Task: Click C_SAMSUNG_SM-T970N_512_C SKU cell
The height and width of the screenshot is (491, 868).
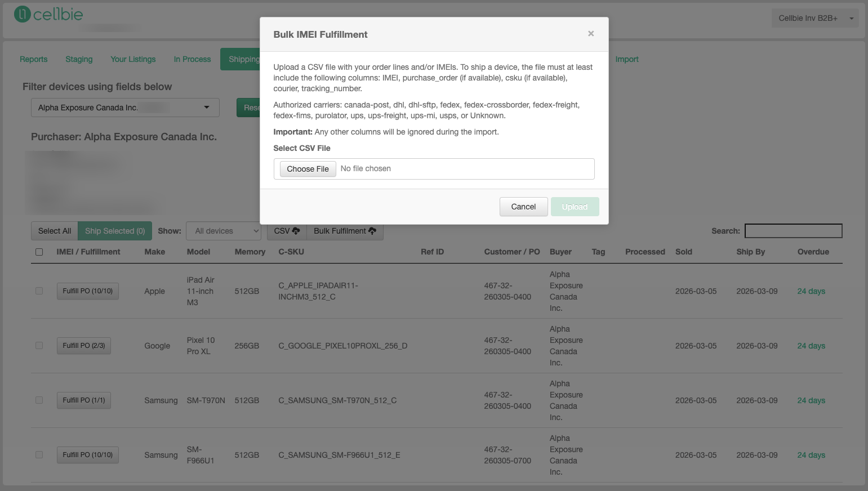Action: [x=337, y=400]
